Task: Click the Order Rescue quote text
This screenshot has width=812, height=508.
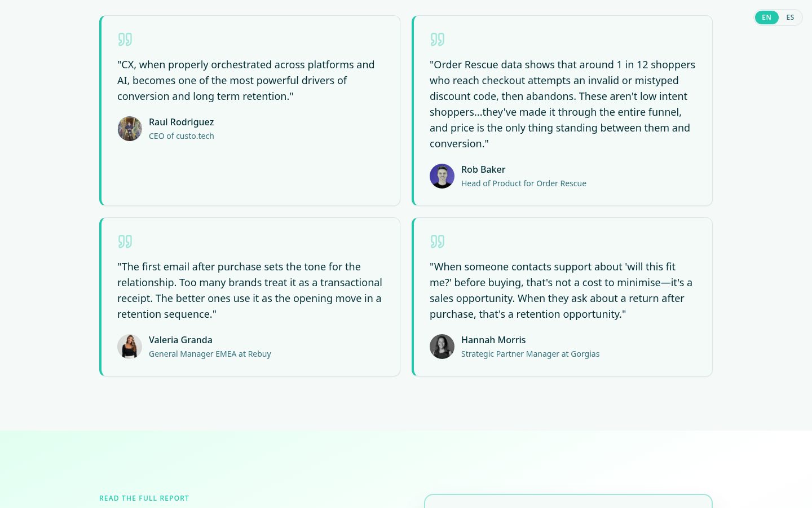Action: 562,104
